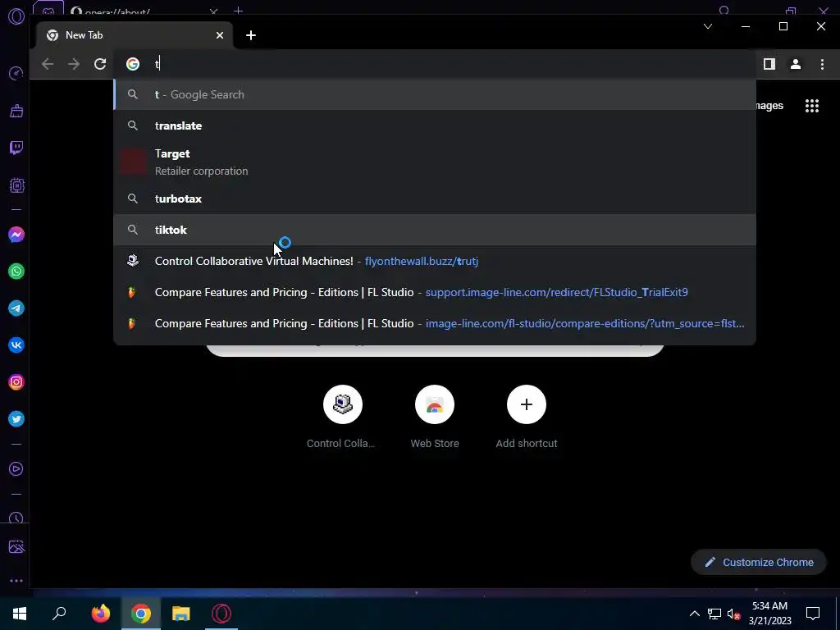Click Chrome's forward arrow

coord(74,64)
